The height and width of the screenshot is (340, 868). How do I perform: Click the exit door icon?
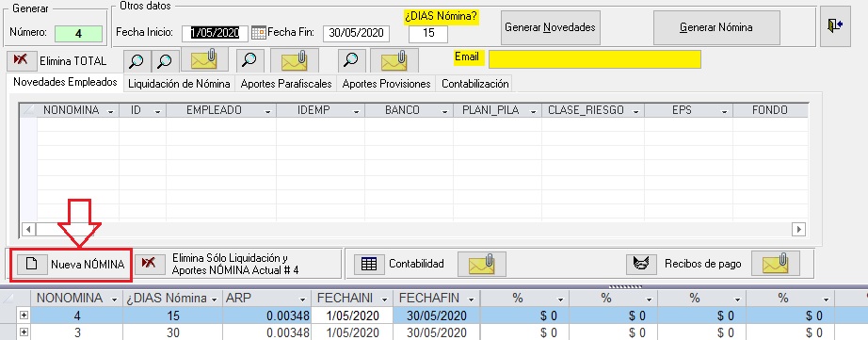835,26
